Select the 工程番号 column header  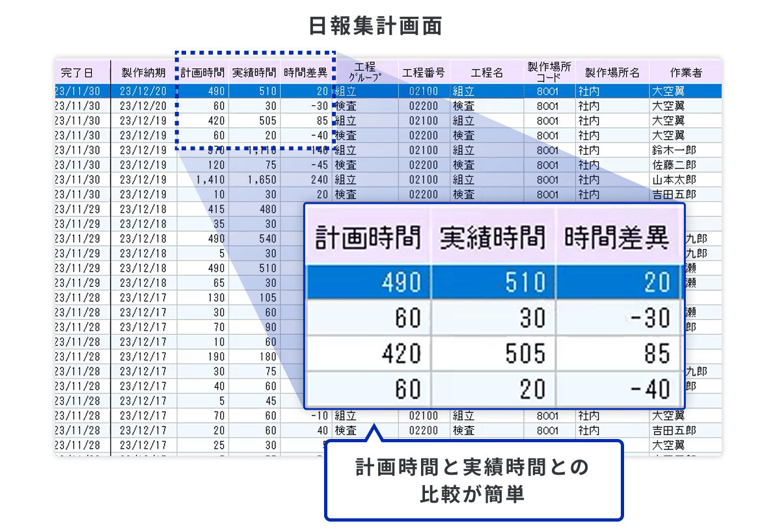[x=424, y=73]
